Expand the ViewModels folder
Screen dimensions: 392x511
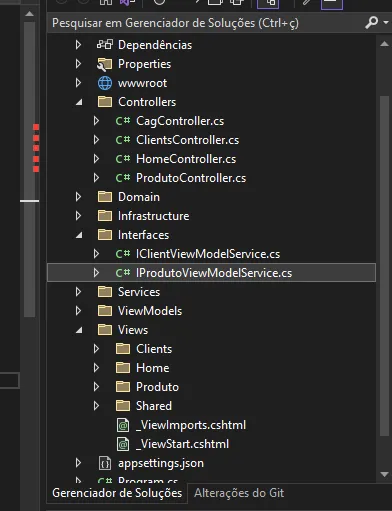click(x=78, y=311)
